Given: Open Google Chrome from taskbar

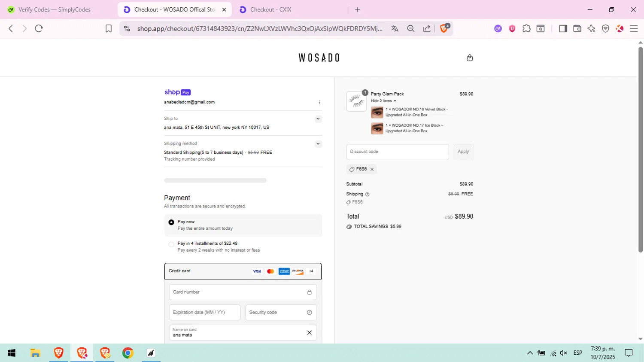Looking at the screenshot, I should tap(128, 353).
